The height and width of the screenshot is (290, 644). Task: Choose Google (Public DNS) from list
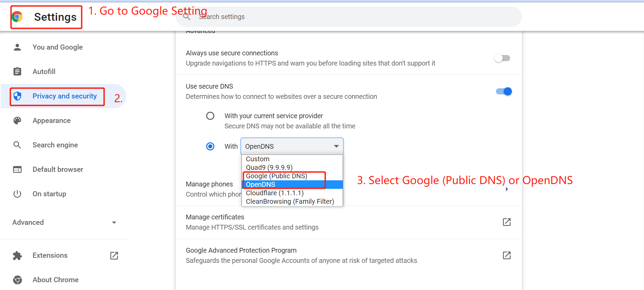276,176
